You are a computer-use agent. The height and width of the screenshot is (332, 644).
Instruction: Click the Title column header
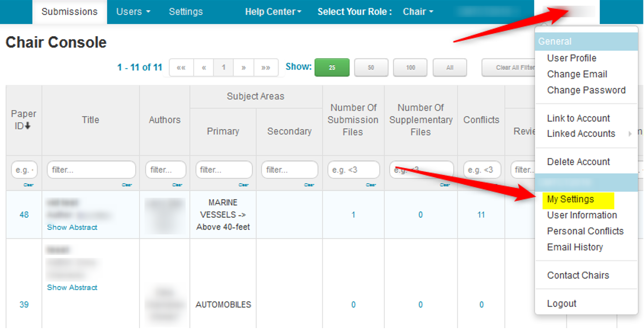91,120
